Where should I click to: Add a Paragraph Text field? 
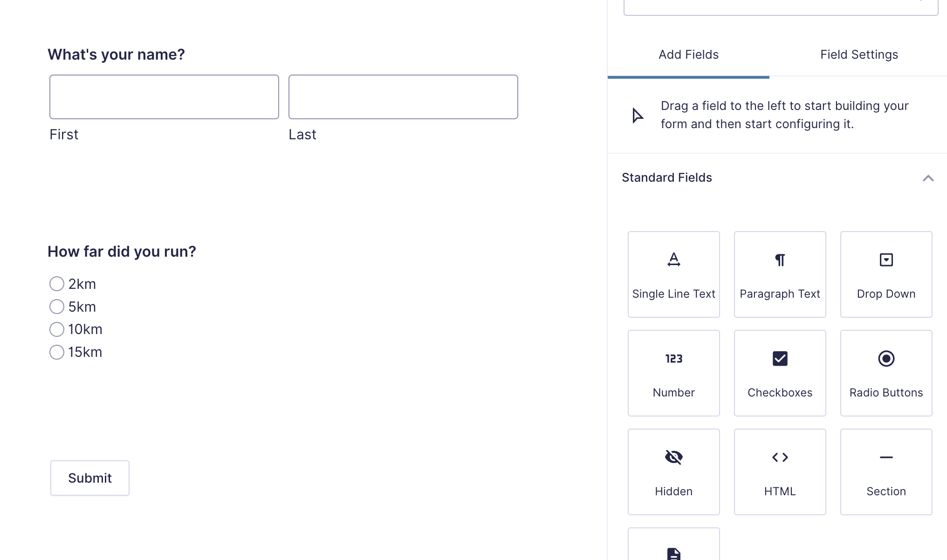(x=780, y=274)
